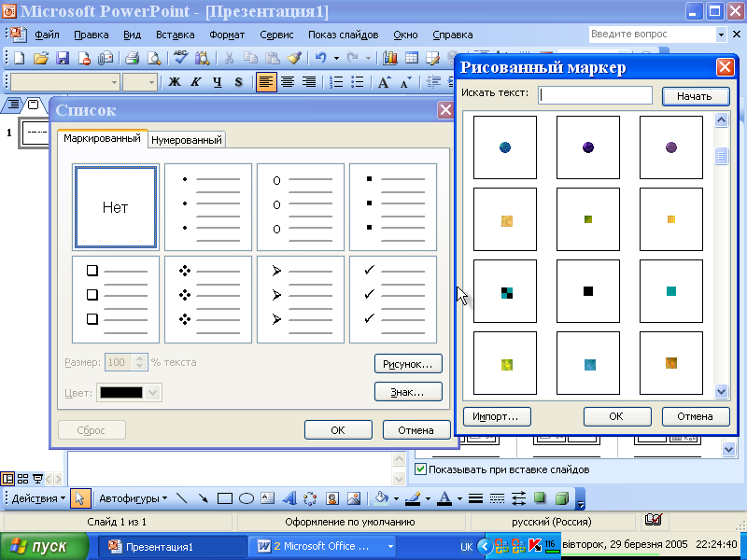Select the Format Painter brush icon
This screenshot has width=747, height=560.
pyautogui.click(x=294, y=58)
